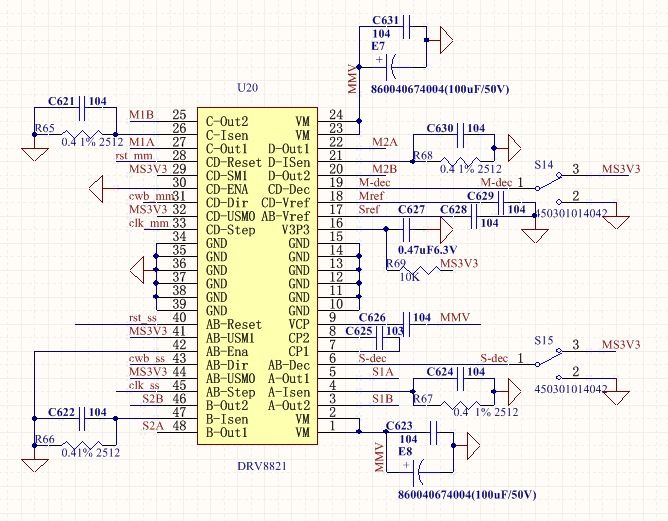Click the S2A net label

tap(153, 426)
